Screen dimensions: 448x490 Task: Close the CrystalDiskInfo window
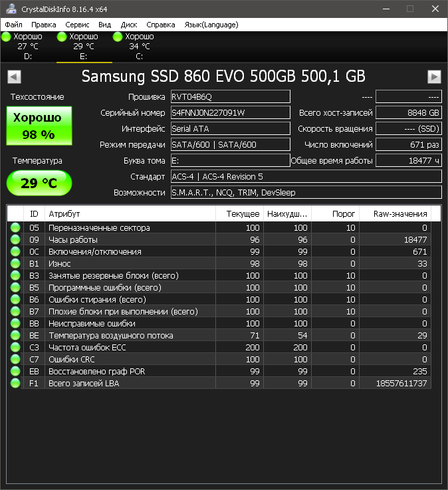tap(435, 9)
